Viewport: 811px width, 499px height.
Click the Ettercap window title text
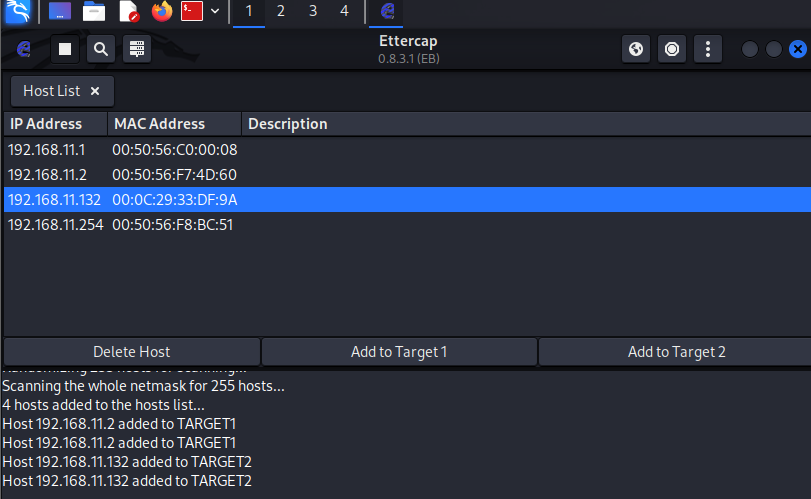(408, 41)
